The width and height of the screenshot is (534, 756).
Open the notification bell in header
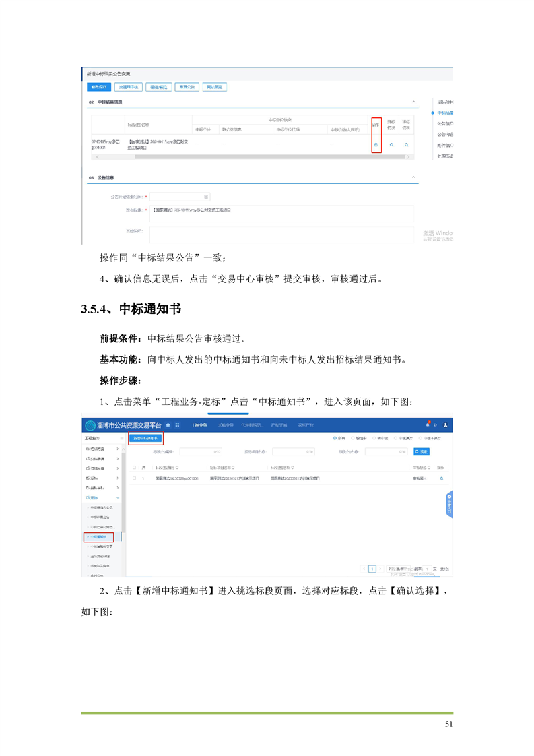pos(428,425)
